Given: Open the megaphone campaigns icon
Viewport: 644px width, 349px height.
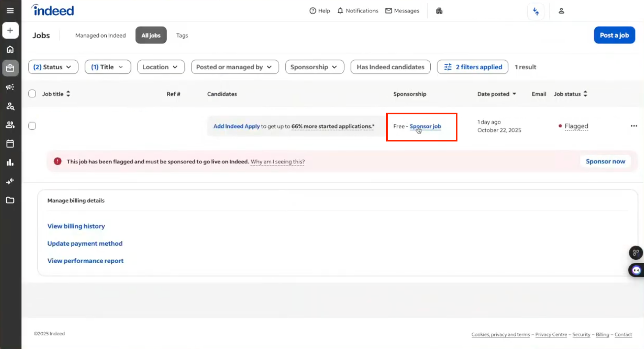Looking at the screenshot, I should point(10,87).
